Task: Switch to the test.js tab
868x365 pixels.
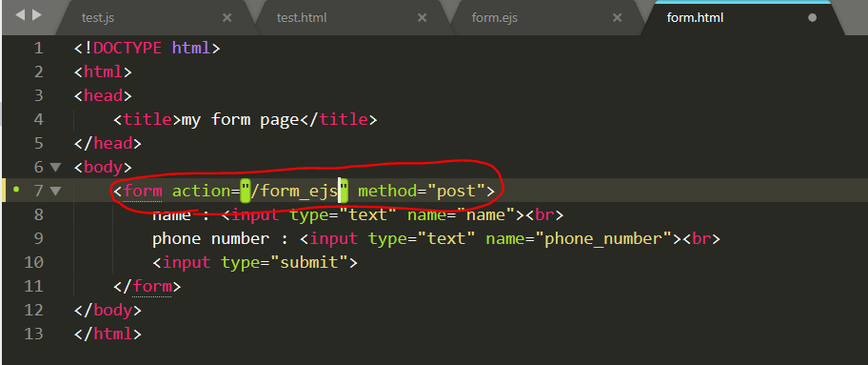Action: [99, 18]
